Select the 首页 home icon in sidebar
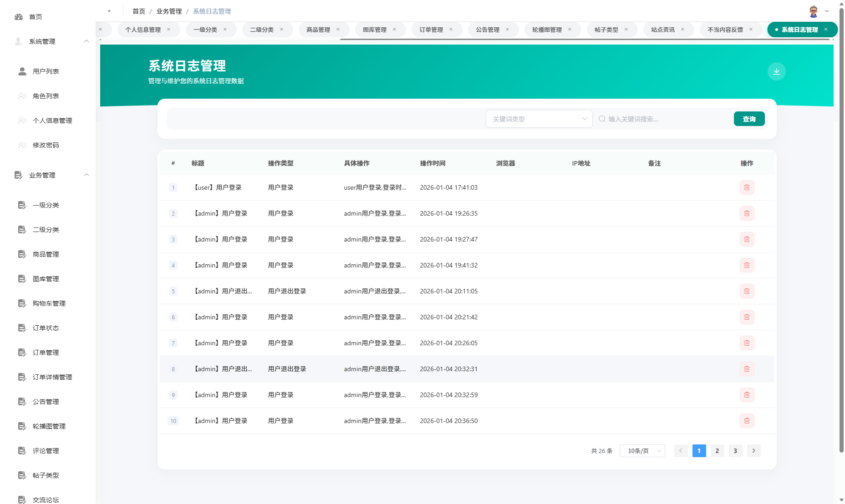Image resolution: width=845 pixels, height=504 pixels. click(18, 16)
